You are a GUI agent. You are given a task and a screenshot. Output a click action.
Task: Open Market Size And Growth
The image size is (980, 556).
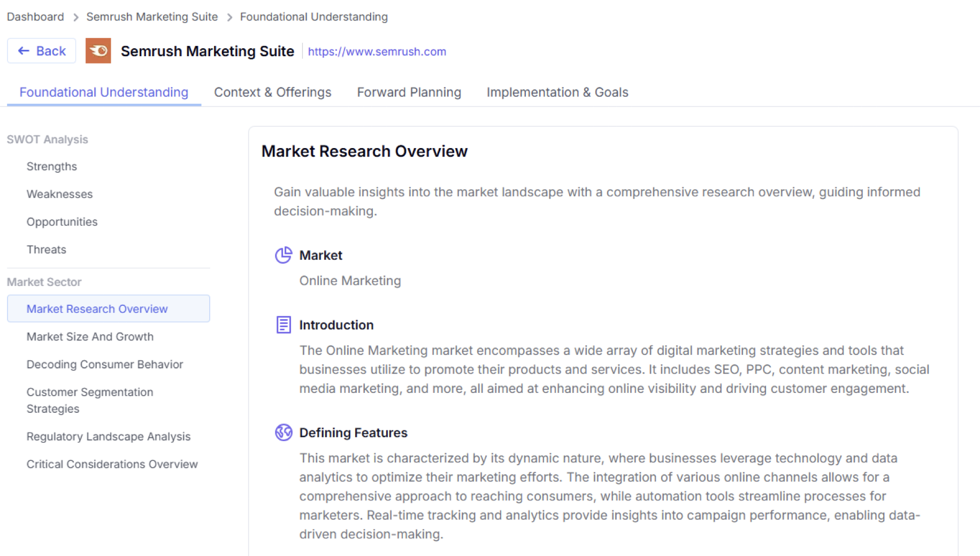click(x=89, y=336)
